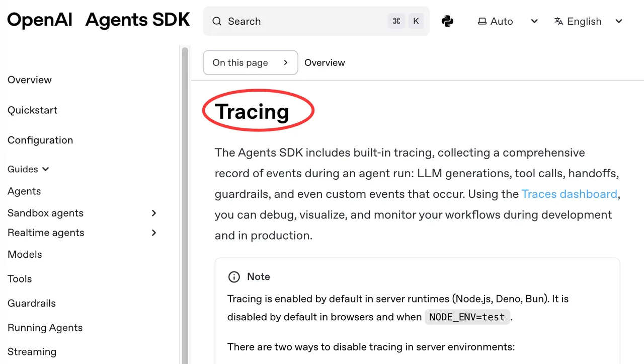Open the Guardrails guide

[x=32, y=303]
